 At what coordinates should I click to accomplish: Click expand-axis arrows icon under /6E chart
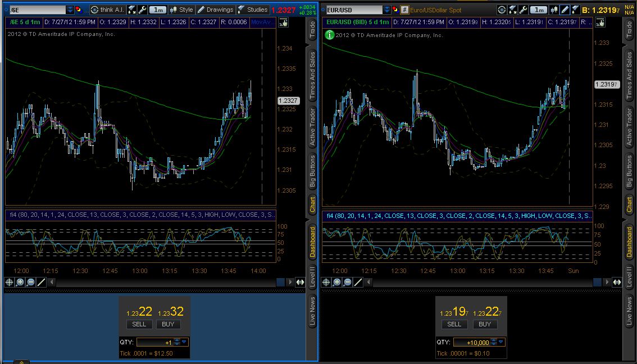click(x=300, y=282)
